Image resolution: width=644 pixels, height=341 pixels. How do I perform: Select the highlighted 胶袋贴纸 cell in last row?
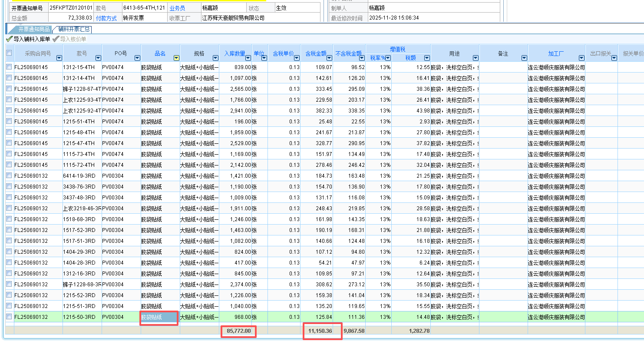tap(159, 318)
